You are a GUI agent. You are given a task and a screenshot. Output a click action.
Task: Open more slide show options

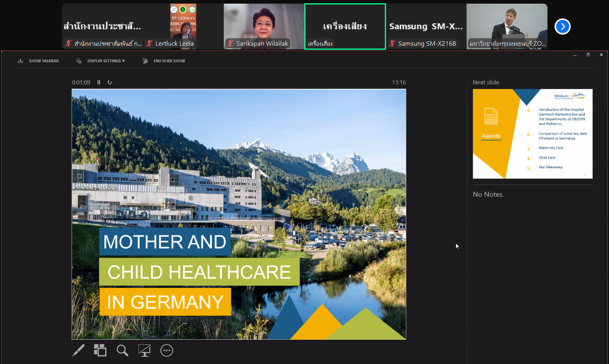(x=167, y=350)
